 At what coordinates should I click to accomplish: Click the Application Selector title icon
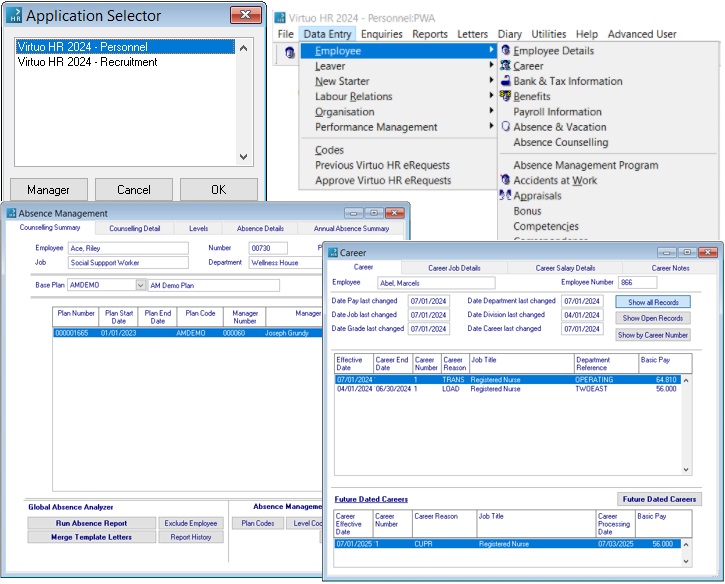click(13, 15)
